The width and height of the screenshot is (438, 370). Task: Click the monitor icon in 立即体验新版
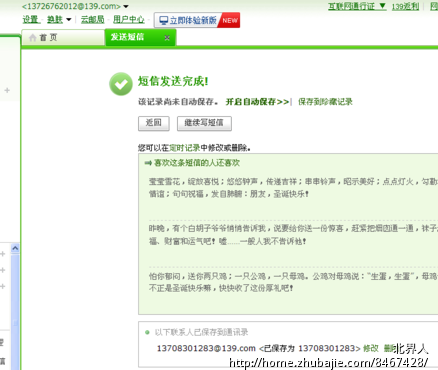point(163,21)
